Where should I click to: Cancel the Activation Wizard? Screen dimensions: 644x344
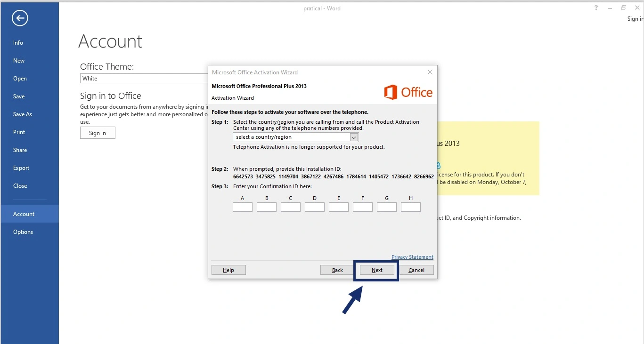click(x=416, y=270)
